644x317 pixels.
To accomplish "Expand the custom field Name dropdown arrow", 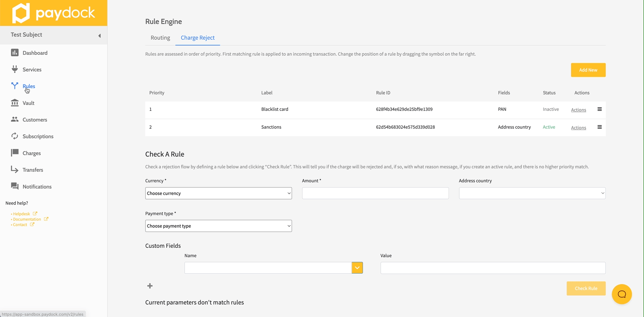I will 357,268.
